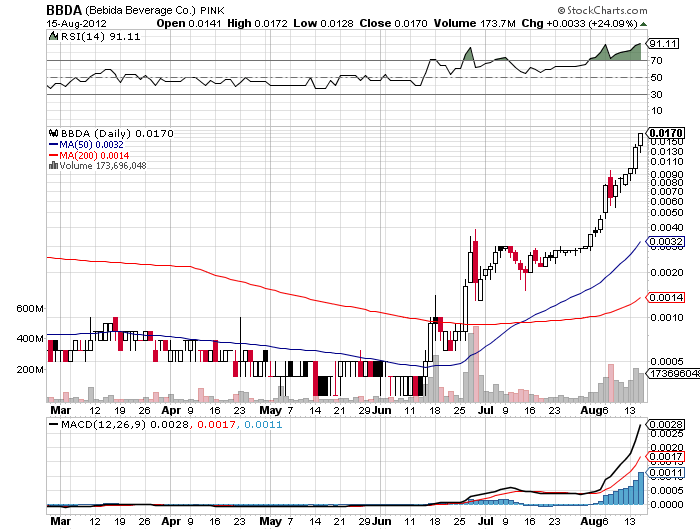Click the Jun label under the MACD panel
700x530 pixels.
(x=382, y=521)
